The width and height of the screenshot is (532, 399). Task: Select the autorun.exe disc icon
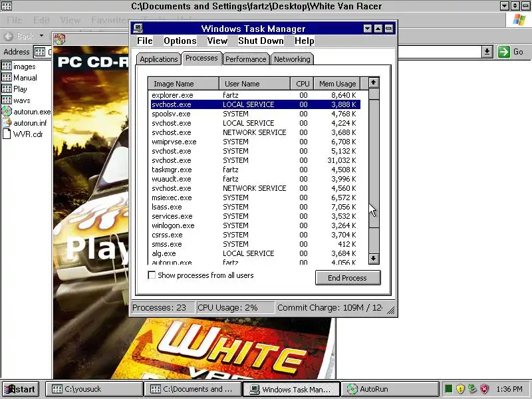click(7, 111)
